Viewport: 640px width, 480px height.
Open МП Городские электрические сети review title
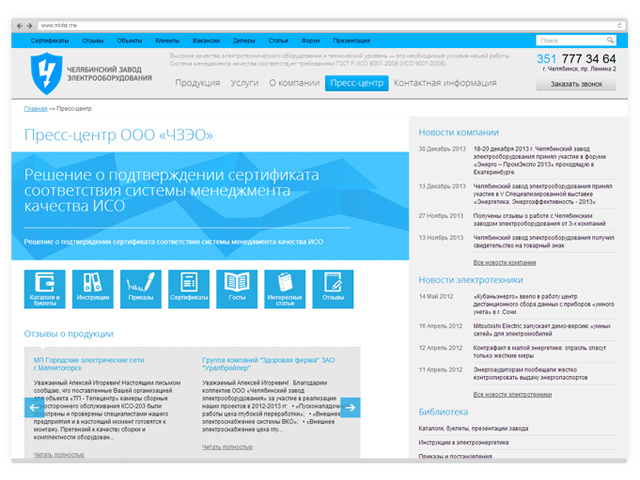tap(89, 364)
